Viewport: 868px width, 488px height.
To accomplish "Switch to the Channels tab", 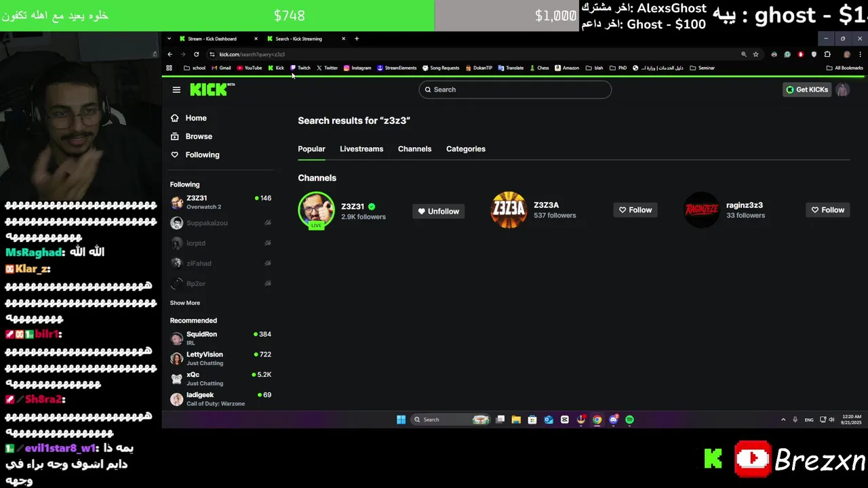I will click(x=414, y=149).
